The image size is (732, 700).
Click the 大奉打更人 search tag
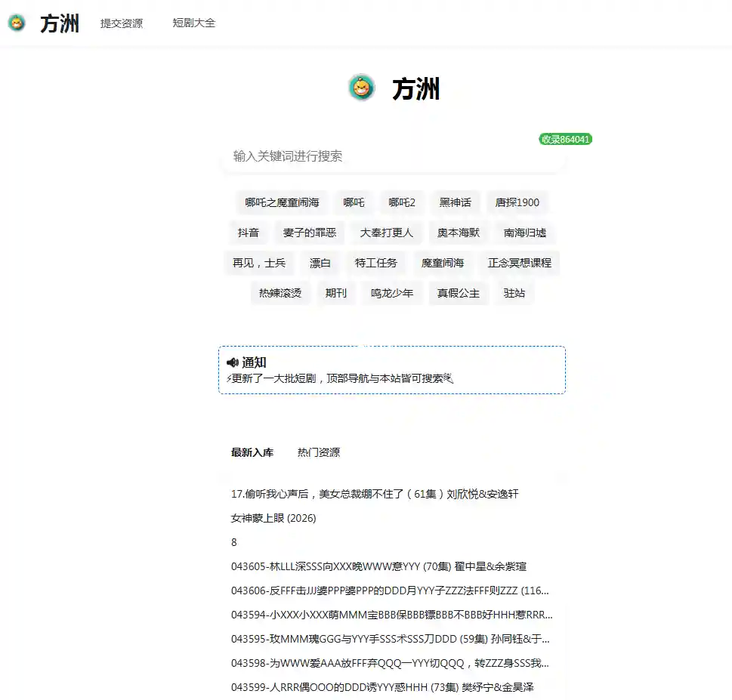coord(386,233)
